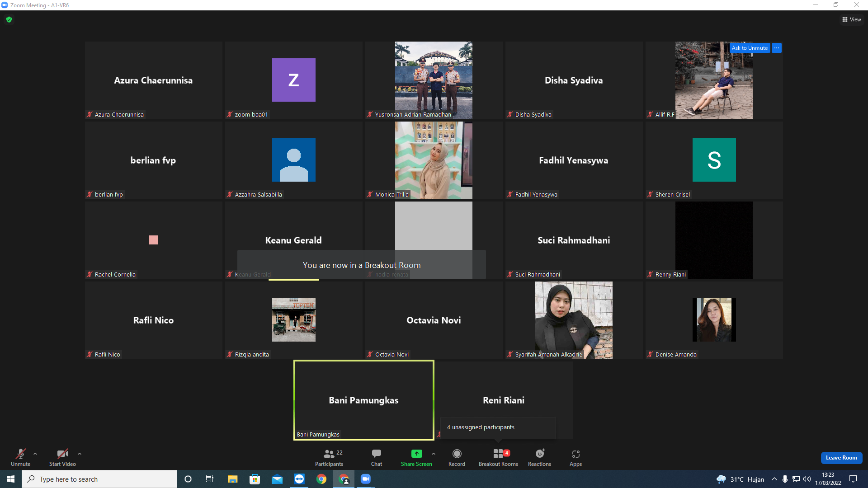Viewport: 868px width, 488px height.
Task: Open the Chat panel
Action: point(377,457)
